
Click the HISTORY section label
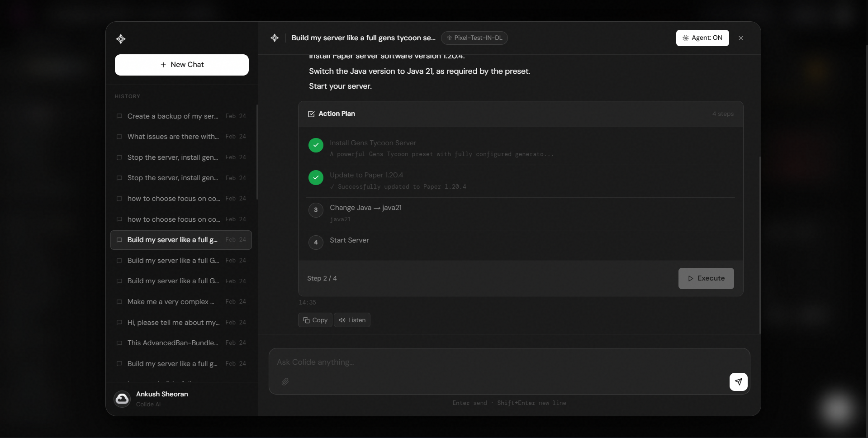[128, 96]
